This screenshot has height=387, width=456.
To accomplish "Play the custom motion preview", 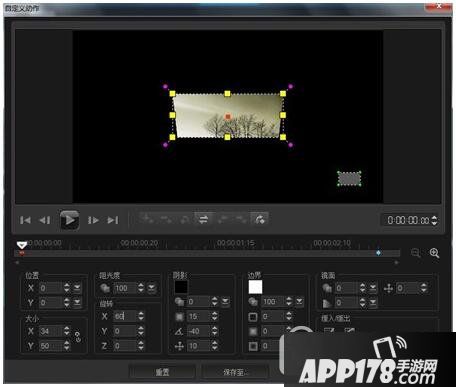I will 69,220.
